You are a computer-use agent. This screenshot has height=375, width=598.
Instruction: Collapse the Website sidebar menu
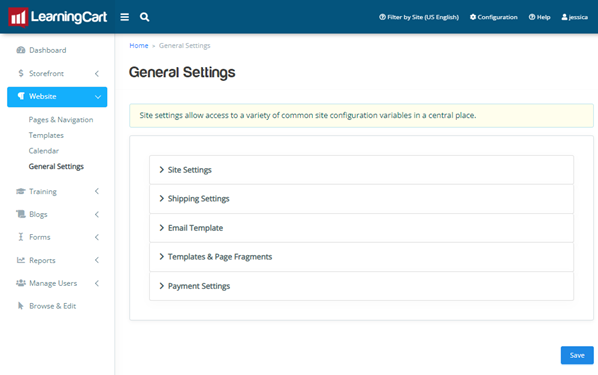coord(57,97)
